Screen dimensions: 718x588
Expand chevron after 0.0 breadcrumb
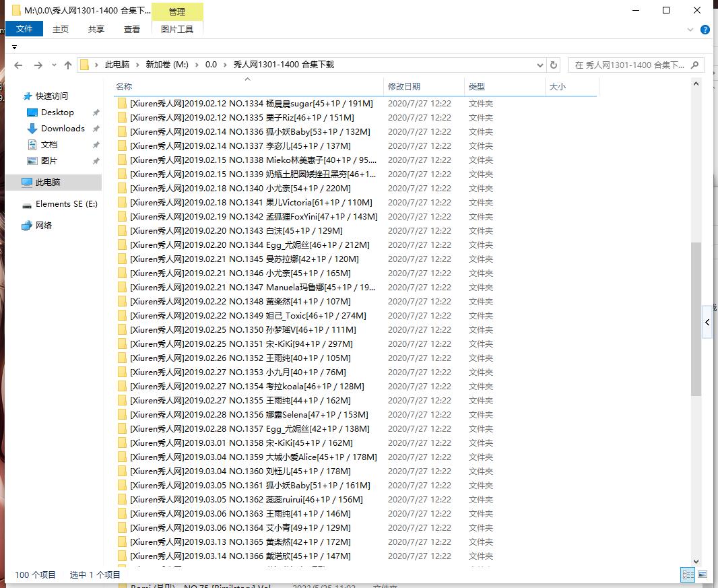[225, 65]
